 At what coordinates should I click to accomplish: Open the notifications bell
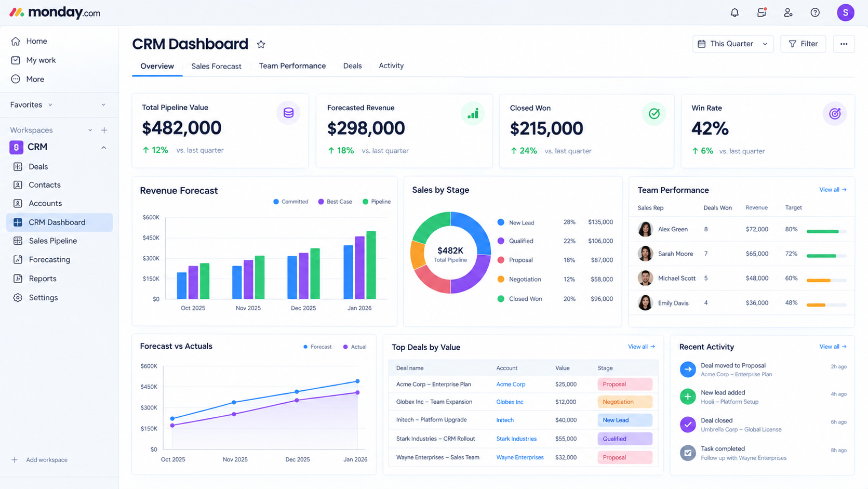[735, 12]
